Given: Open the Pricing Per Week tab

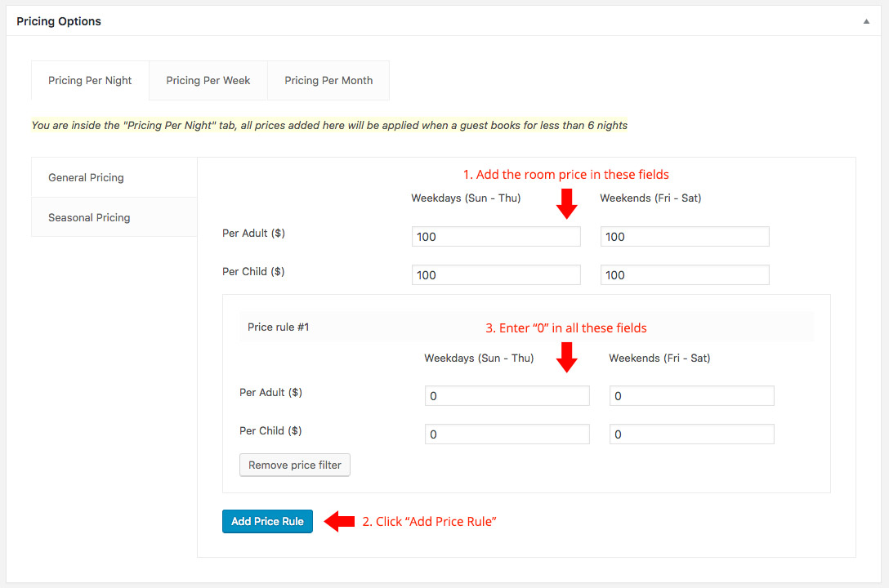Looking at the screenshot, I should [x=208, y=80].
